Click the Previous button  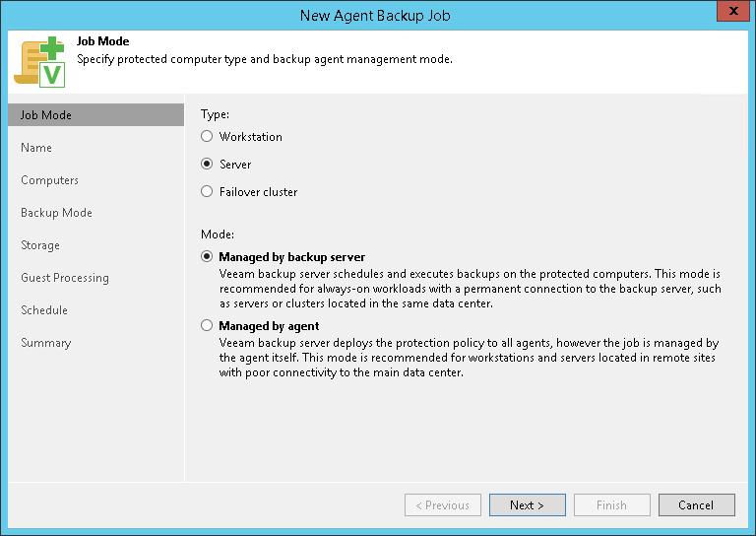click(x=443, y=505)
